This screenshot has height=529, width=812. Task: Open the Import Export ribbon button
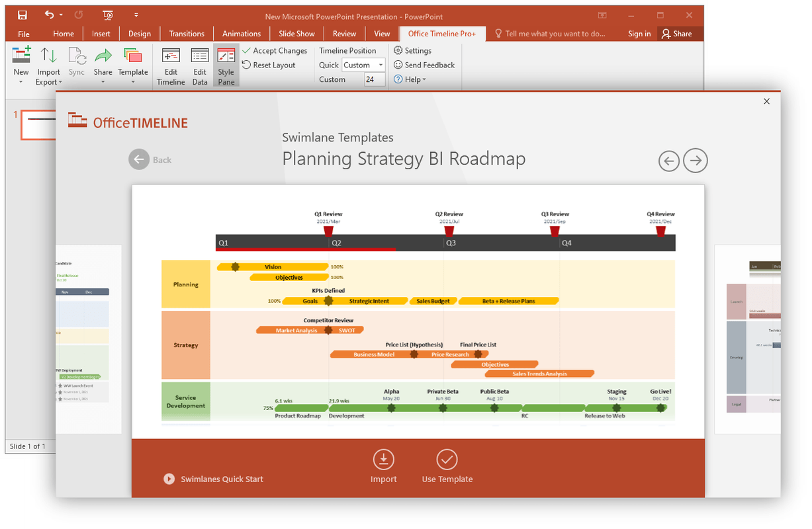point(48,66)
